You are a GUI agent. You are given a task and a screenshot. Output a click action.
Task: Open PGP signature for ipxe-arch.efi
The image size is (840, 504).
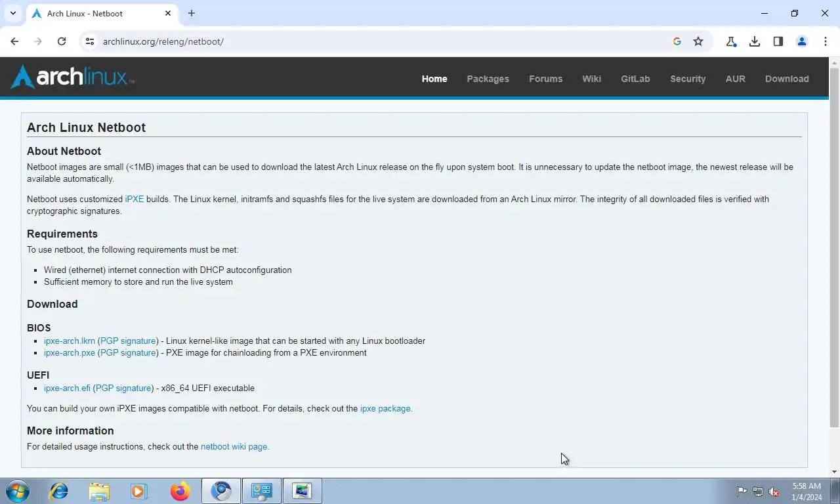[x=124, y=388]
